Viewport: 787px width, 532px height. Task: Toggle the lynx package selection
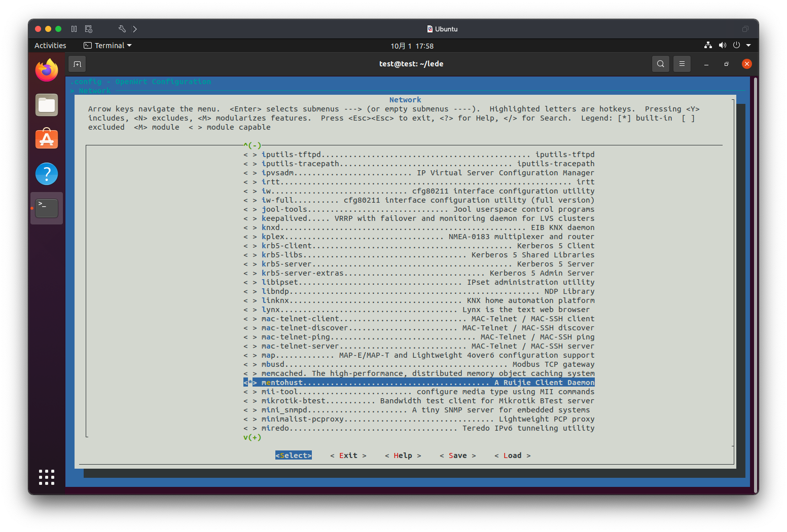pyautogui.click(x=250, y=310)
